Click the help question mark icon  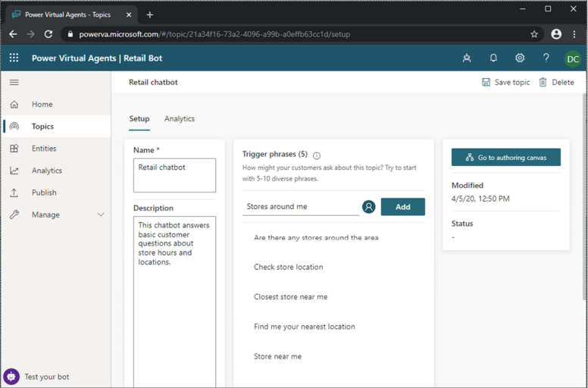(546, 58)
